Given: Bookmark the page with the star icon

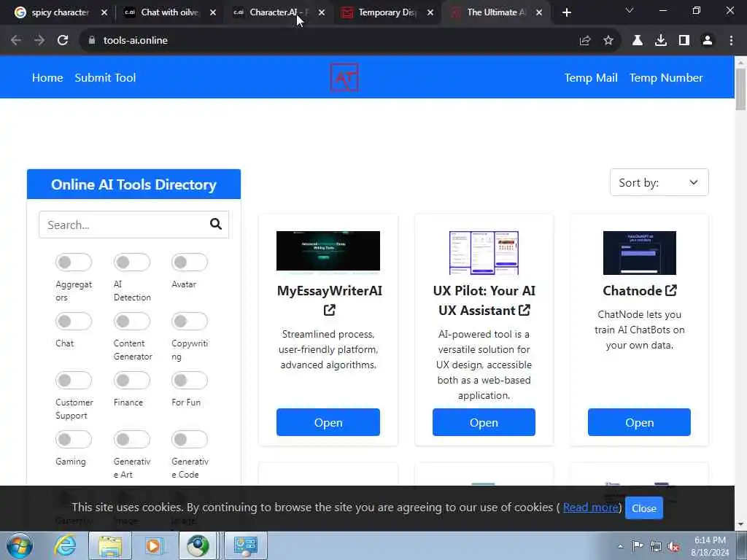Looking at the screenshot, I should [x=608, y=41].
